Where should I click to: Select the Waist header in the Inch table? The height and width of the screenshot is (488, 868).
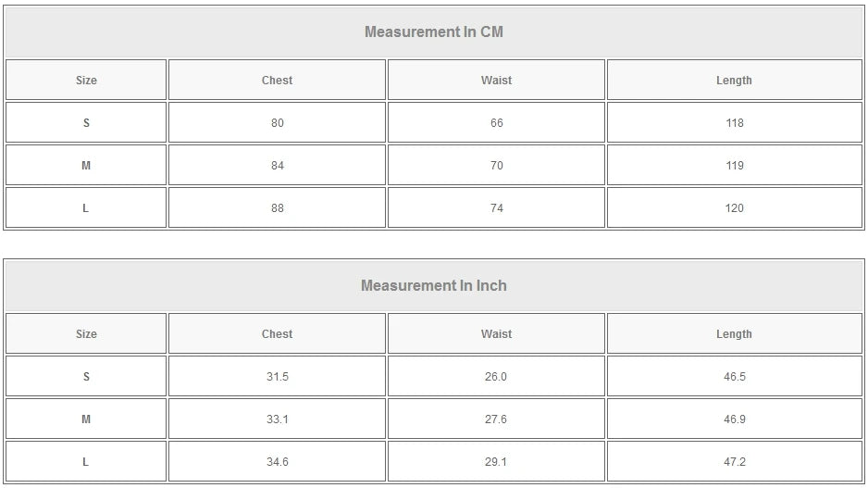(496, 334)
